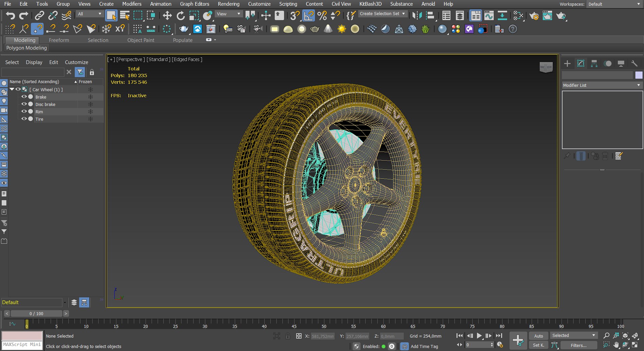Image resolution: width=644 pixels, height=351 pixels.
Task: Click the Filters... button
Action: [x=579, y=345]
